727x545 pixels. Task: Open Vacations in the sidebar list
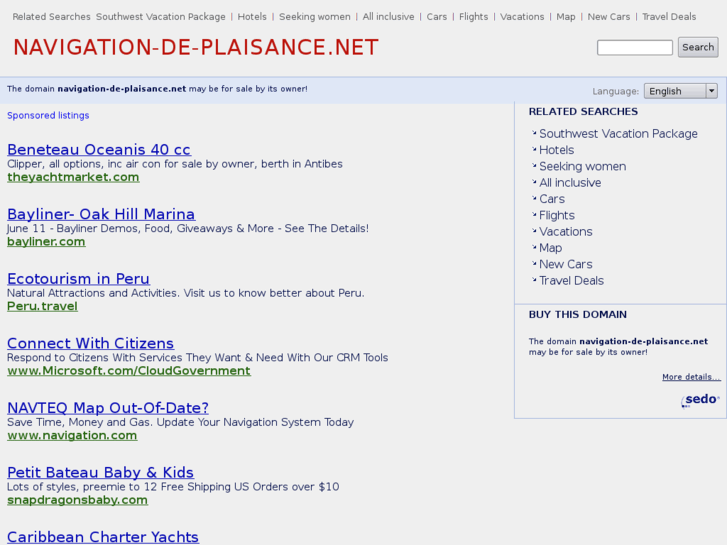(x=566, y=231)
